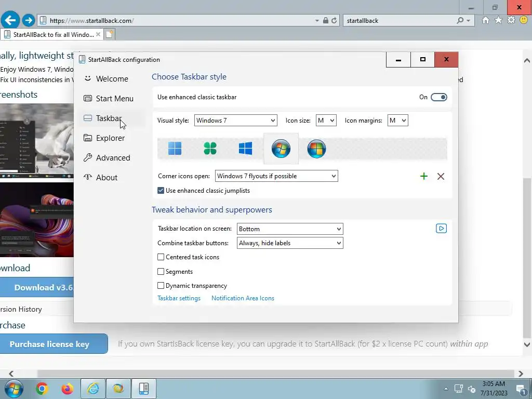Screen dimensions: 532x399
Task: Open notification center tray icon
Action: click(x=521, y=389)
